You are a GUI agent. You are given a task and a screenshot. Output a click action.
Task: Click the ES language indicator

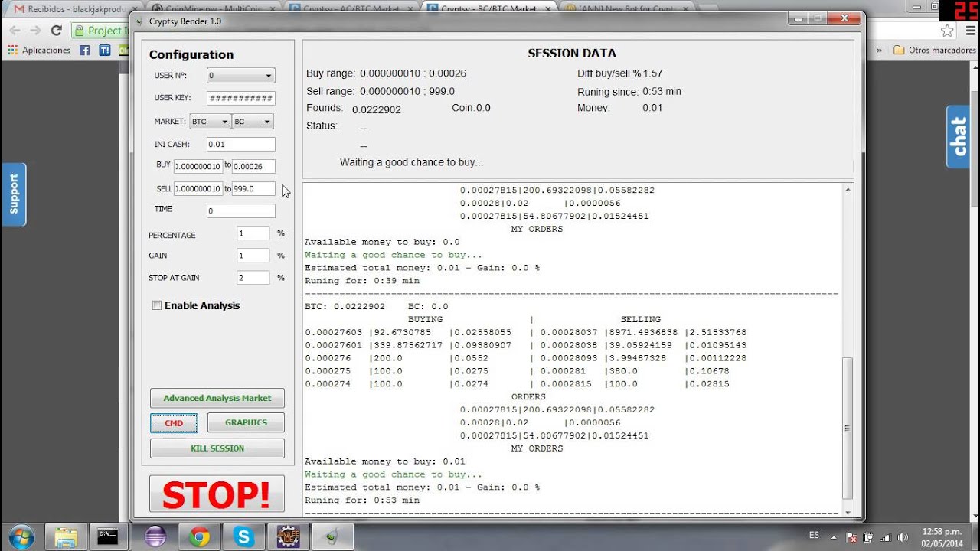click(x=815, y=535)
